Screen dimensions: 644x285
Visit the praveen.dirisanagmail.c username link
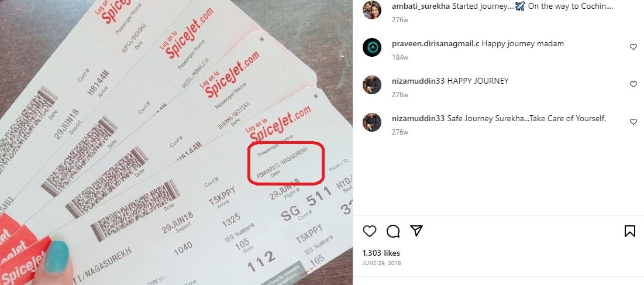pyautogui.click(x=436, y=43)
